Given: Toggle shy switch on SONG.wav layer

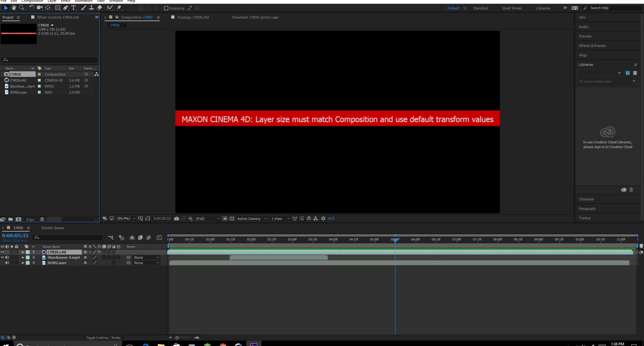Looking at the screenshot, I should tap(85, 263).
